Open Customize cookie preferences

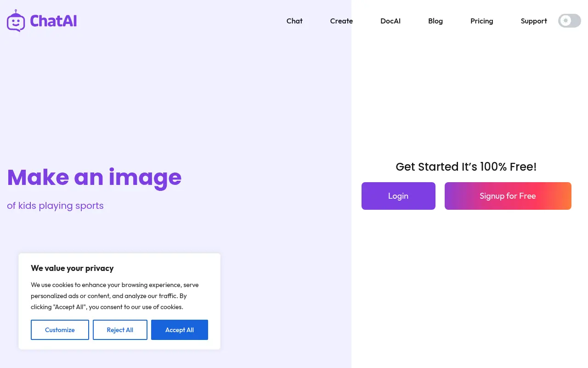click(60, 330)
